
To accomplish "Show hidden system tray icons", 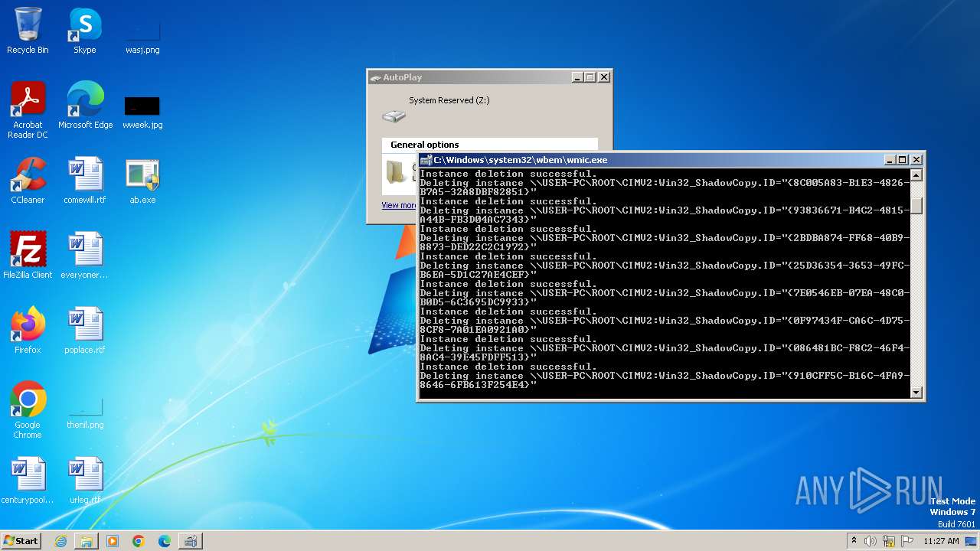I will click(x=854, y=541).
